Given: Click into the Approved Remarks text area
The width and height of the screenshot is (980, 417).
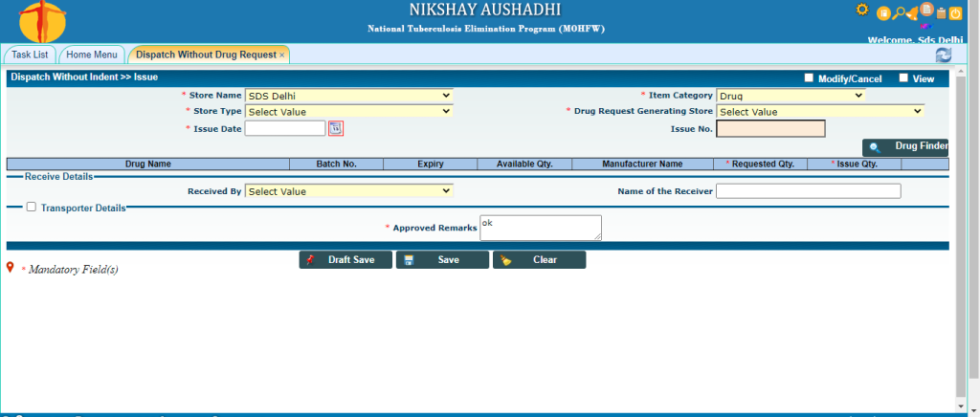Looking at the screenshot, I should pyautogui.click(x=541, y=228).
